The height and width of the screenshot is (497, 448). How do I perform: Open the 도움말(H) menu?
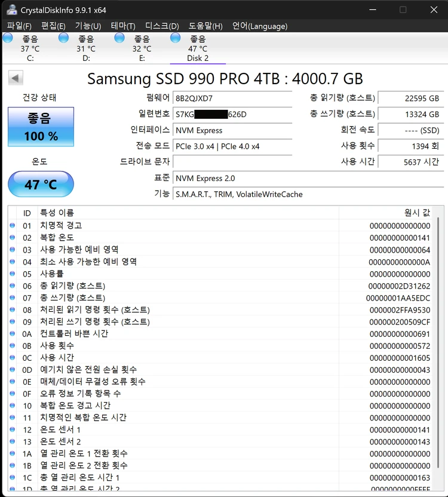[205, 26]
